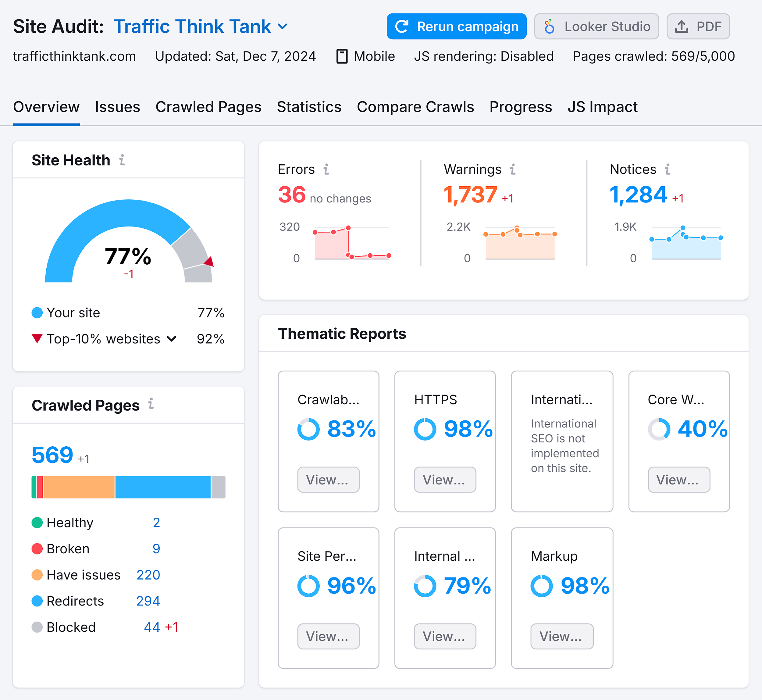
Task: Click the trafficthinktank.com domain text
Action: pyautogui.click(x=74, y=56)
